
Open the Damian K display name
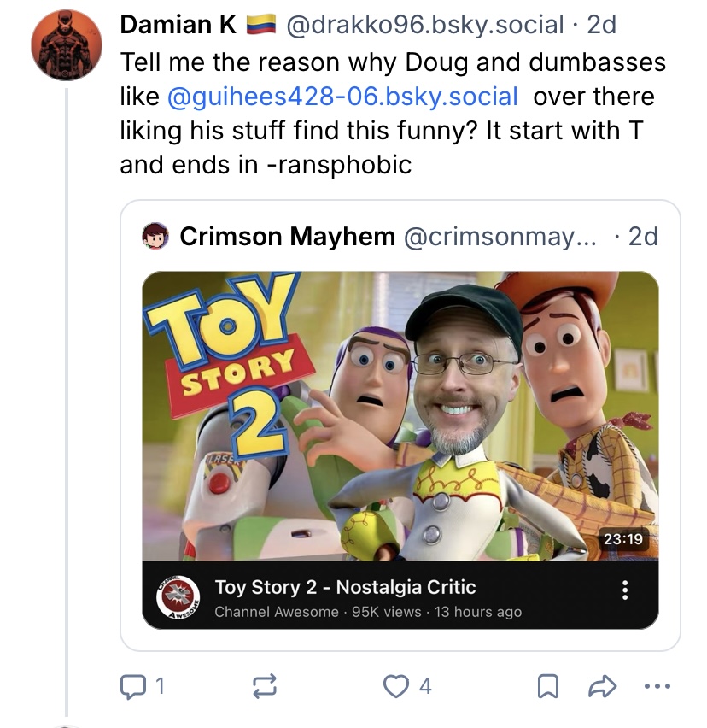pyautogui.click(x=178, y=24)
